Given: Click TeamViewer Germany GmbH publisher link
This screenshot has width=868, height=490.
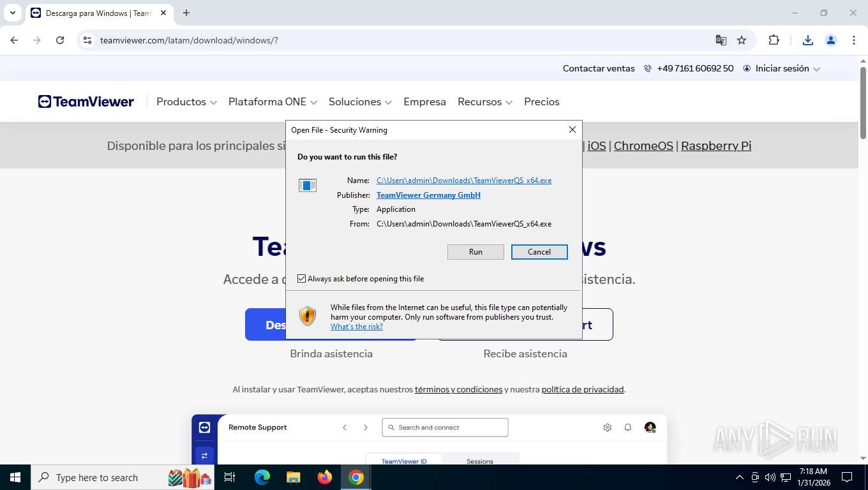Looking at the screenshot, I should (x=428, y=195).
